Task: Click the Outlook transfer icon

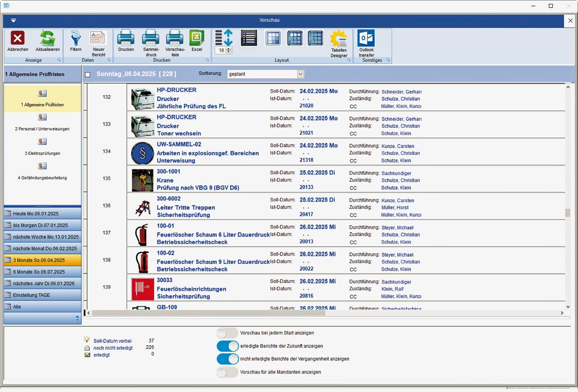Action: pos(366,38)
